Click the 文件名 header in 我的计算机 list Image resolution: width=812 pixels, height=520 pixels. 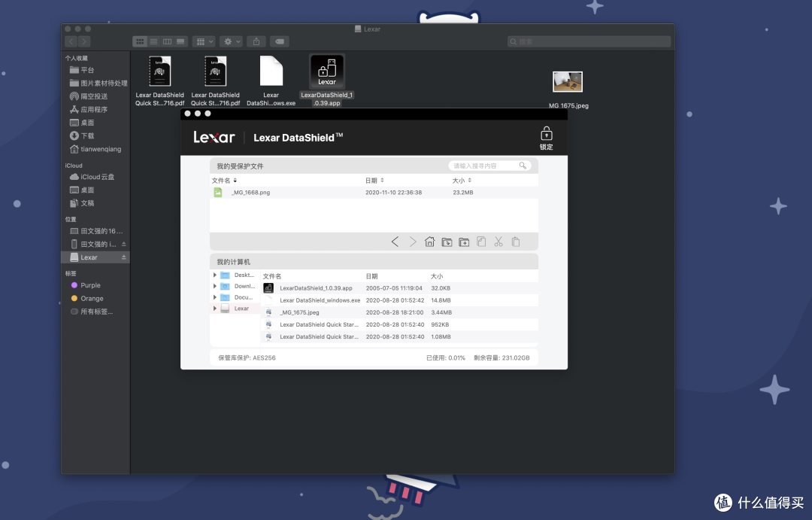point(272,276)
